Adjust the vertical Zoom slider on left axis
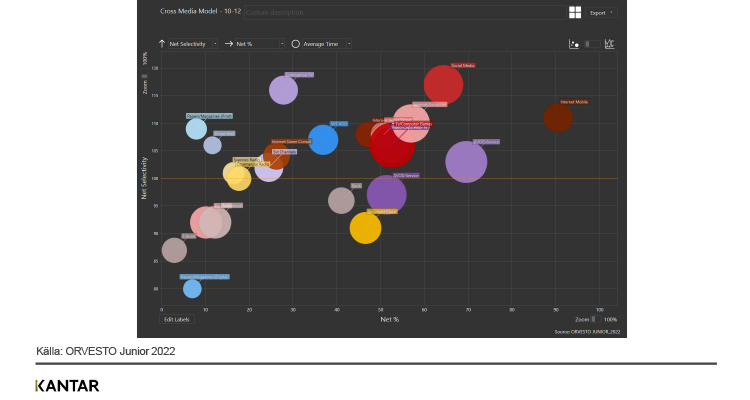This screenshot has width=750, height=400. pos(145,76)
